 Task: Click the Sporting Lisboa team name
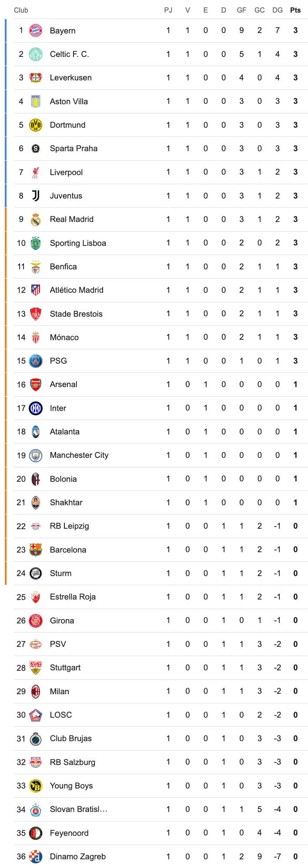78,243
